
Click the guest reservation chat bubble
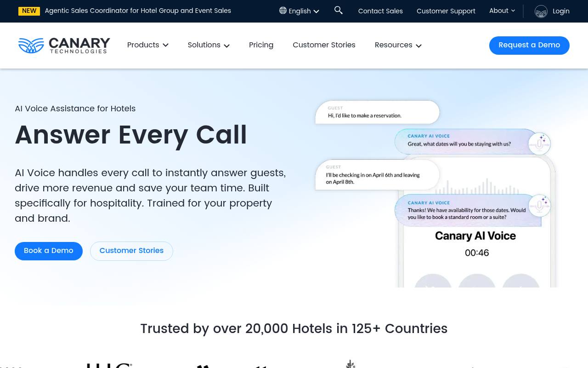pos(377,112)
